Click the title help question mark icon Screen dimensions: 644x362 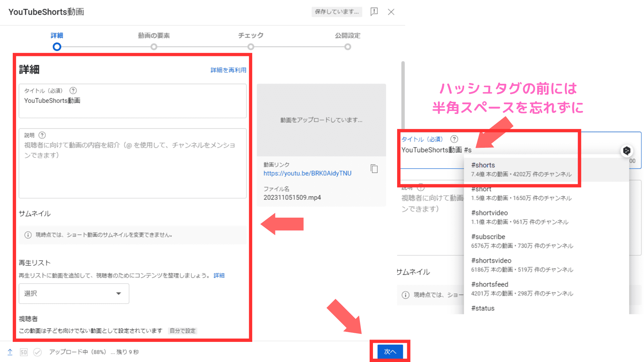73,90
